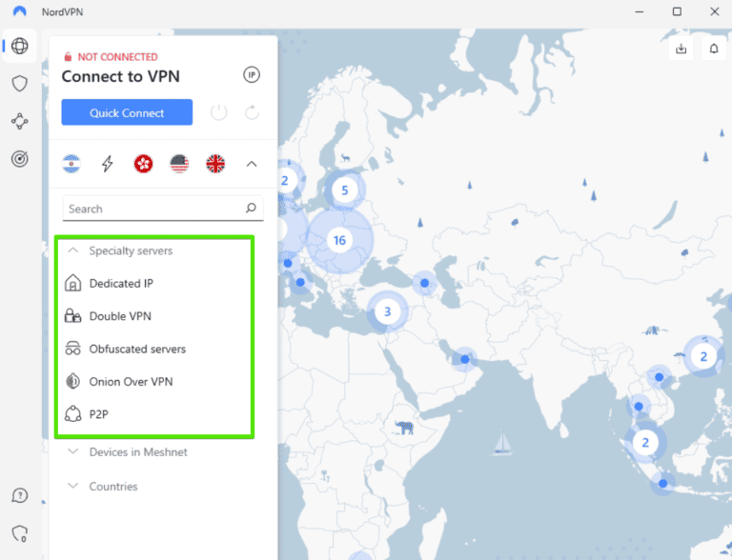Click the power disconnect icon
Screen dimensions: 732x560
click(x=218, y=112)
